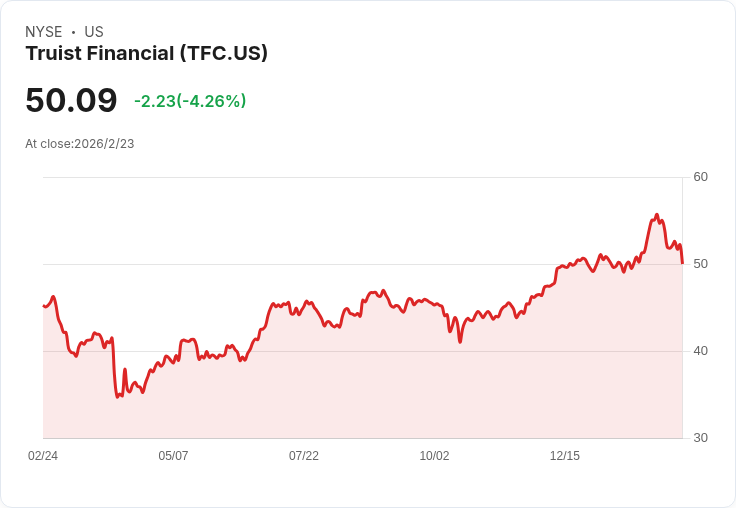Click the 50.09 current price
Screen dimensions: 736x508
tap(71, 100)
